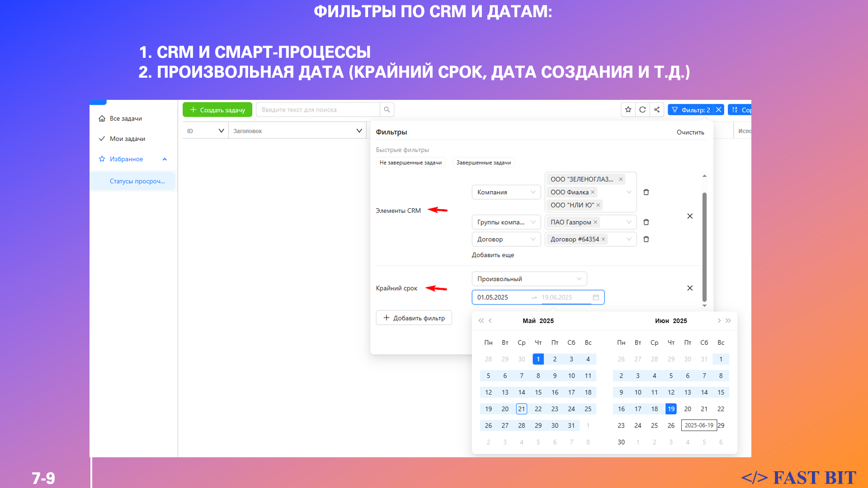This screenshot has width=868, height=488.
Task: Toggle quick filter Завершенные задачи
Action: (483, 163)
